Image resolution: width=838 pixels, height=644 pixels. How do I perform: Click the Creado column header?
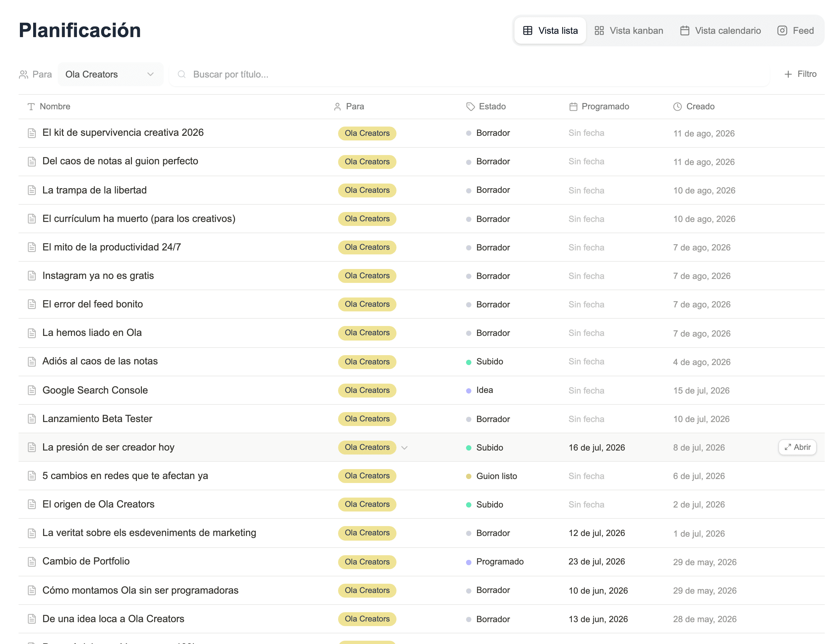pos(693,106)
